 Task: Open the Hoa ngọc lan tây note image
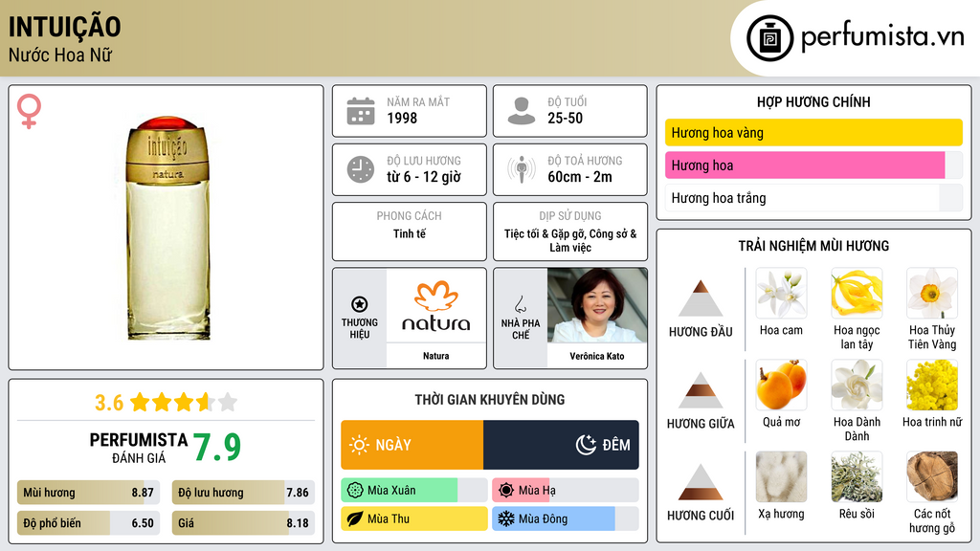pyautogui.click(x=857, y=294)
